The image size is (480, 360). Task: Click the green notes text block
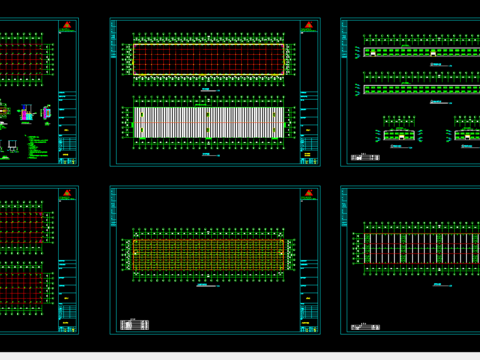(x=37, y=147)
